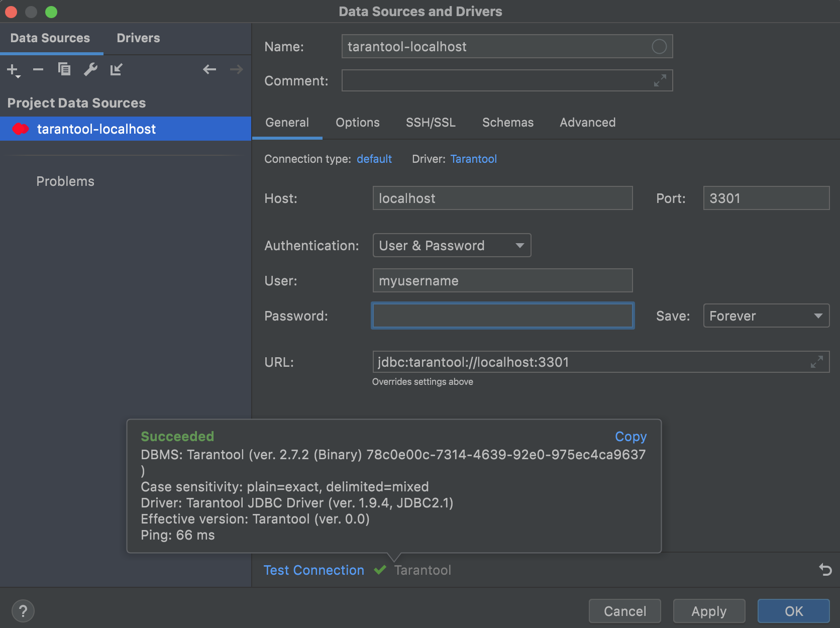
Task: Click the Add data source plus icon
Action: 13,70
